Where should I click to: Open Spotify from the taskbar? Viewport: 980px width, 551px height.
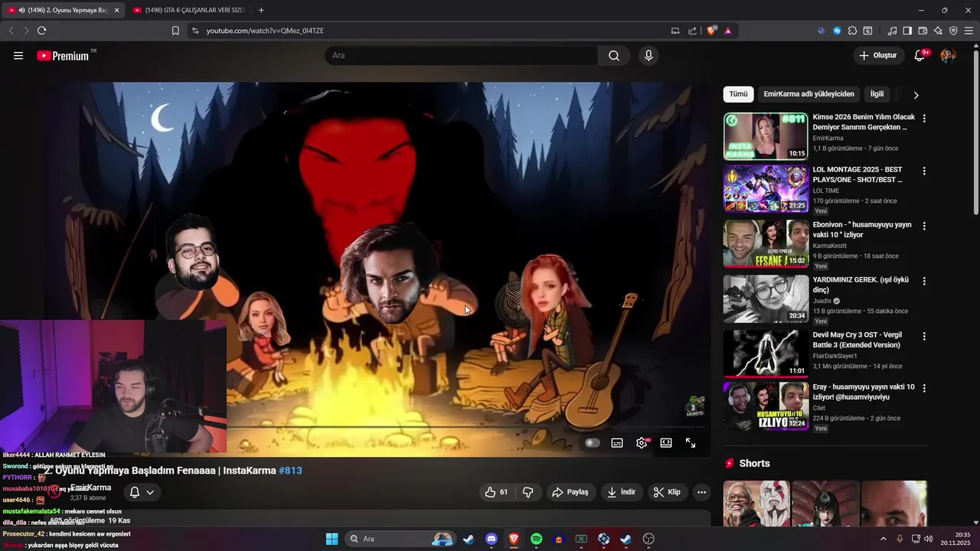(x=536, y=539)
